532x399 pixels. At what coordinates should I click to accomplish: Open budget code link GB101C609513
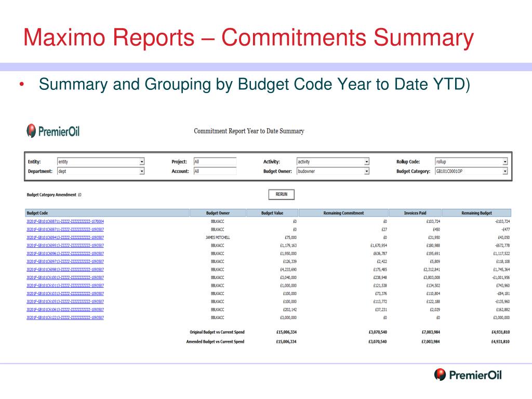tap(65, 246)
